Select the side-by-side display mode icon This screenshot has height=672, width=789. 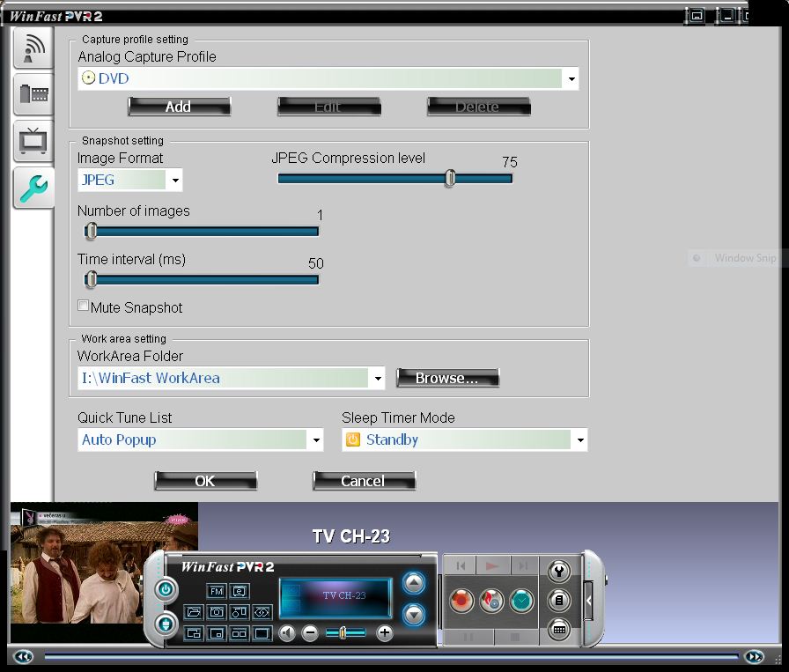[240, 633]
